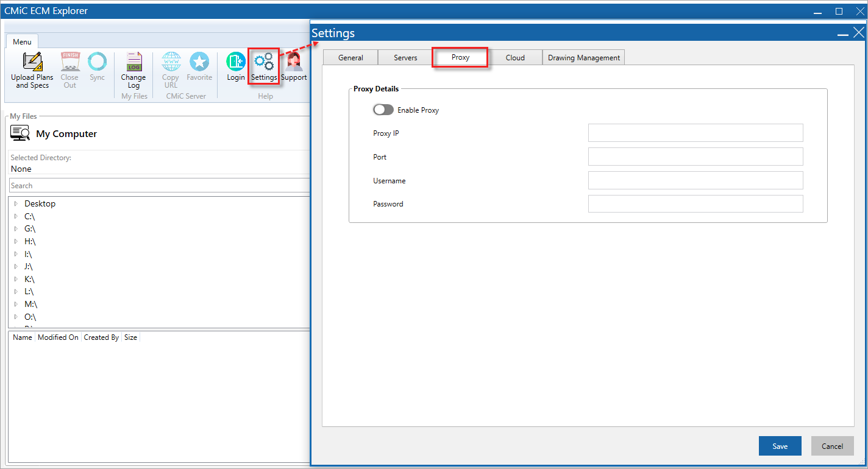Screen dimensions: 868x469
Task: Save the proxy settings
Action: 780,446
